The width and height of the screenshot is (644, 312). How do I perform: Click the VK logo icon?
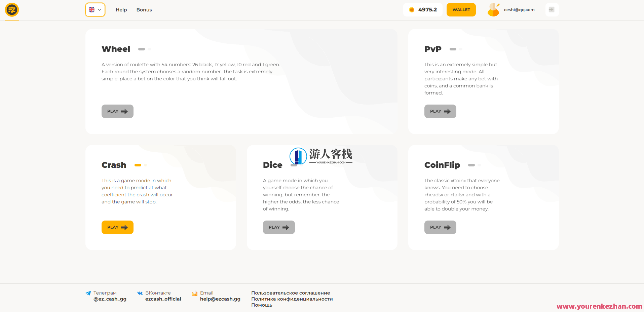140,293
